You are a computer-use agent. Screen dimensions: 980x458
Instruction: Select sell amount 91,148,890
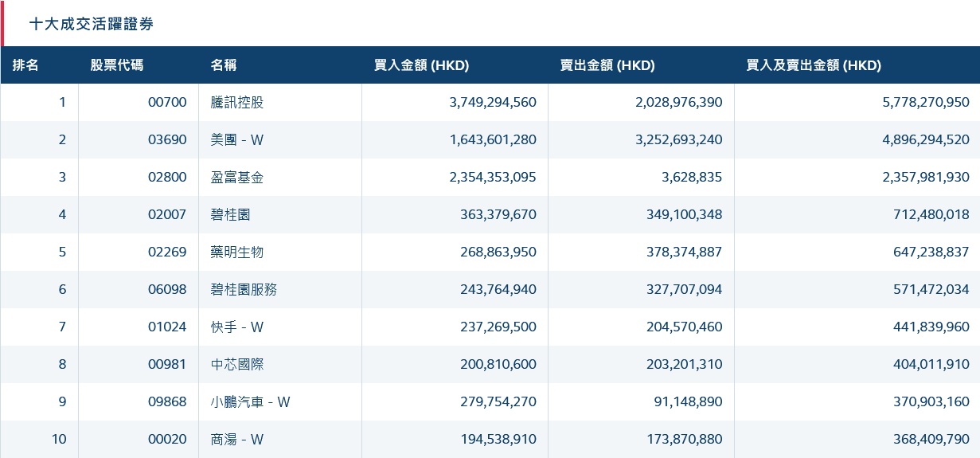coord(689,401)
